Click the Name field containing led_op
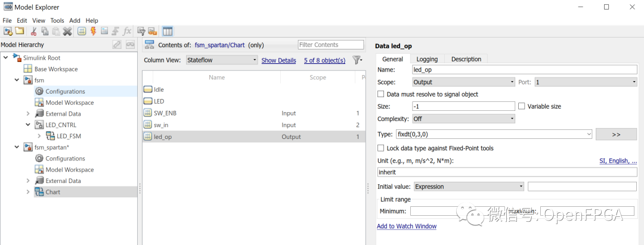 525,70
